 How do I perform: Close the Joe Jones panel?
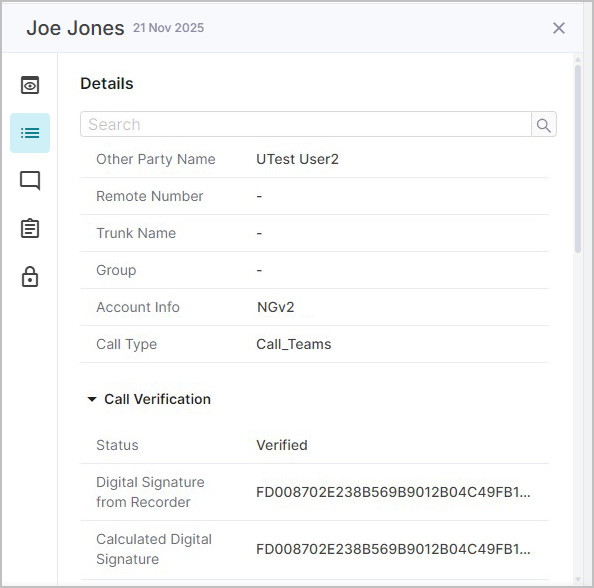(559, 28)
